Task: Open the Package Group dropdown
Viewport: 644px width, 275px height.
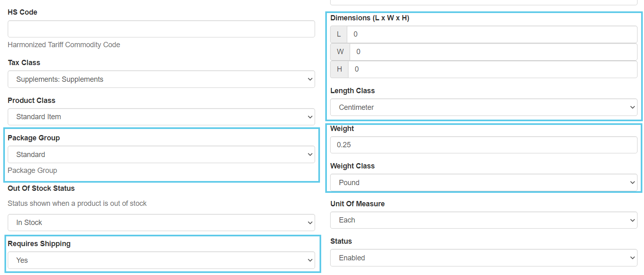Action: pyautogui.click(x=161, y=155)
